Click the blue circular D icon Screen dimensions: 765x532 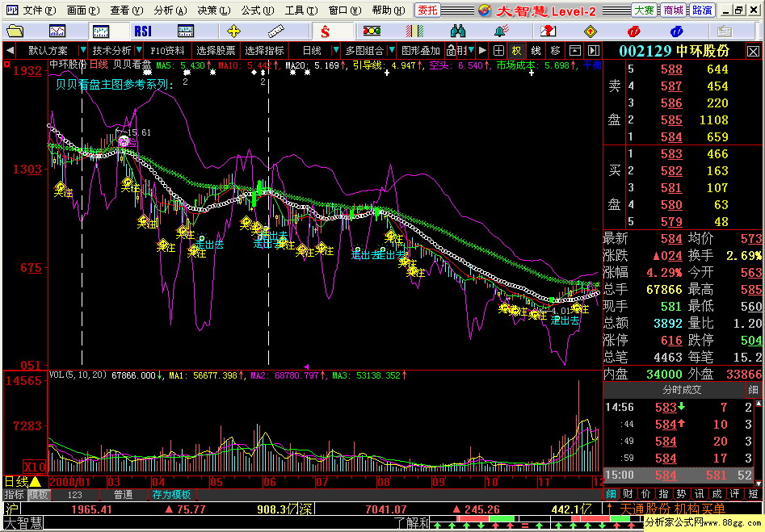(677, 31)
